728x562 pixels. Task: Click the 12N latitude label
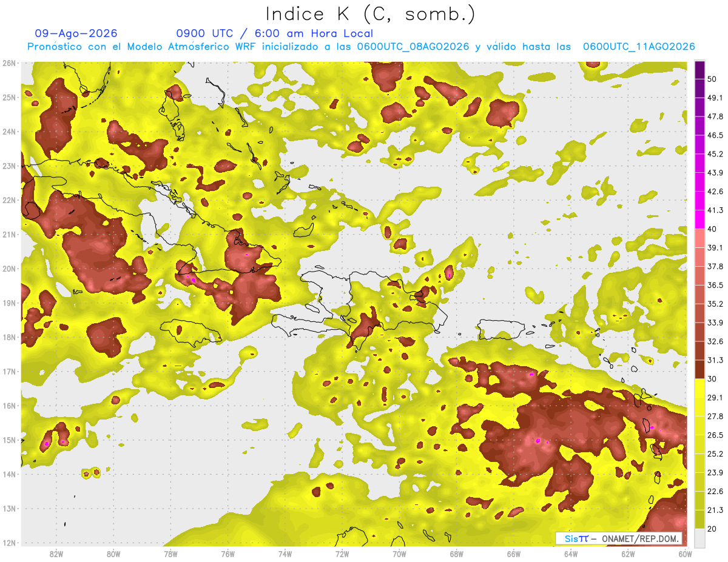[x=9, y=543]
